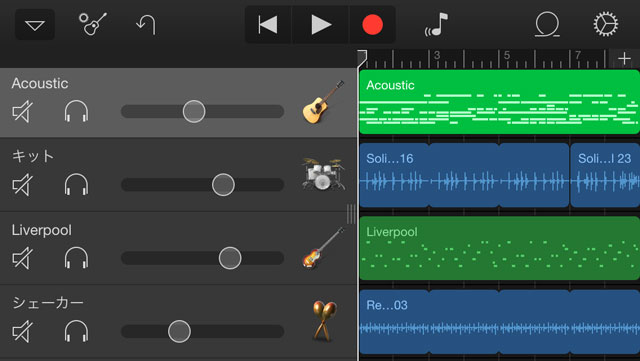Open song settings gear icon
The image size is (640, 361).
coord(606,24)
